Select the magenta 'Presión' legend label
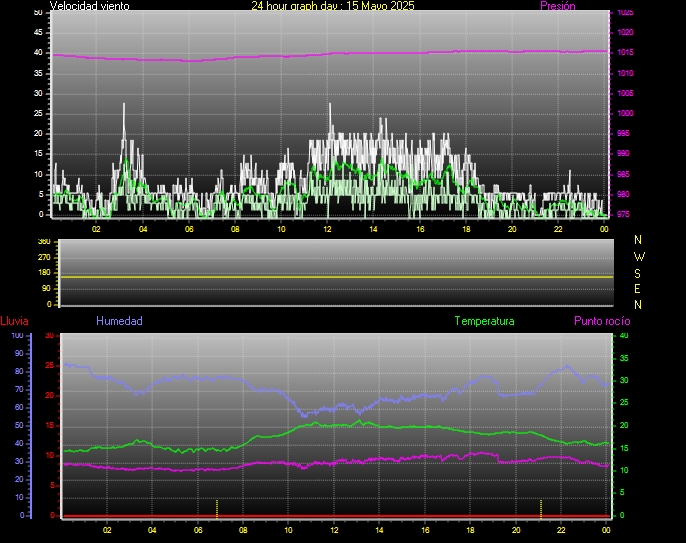 click(x=558, y=6)
